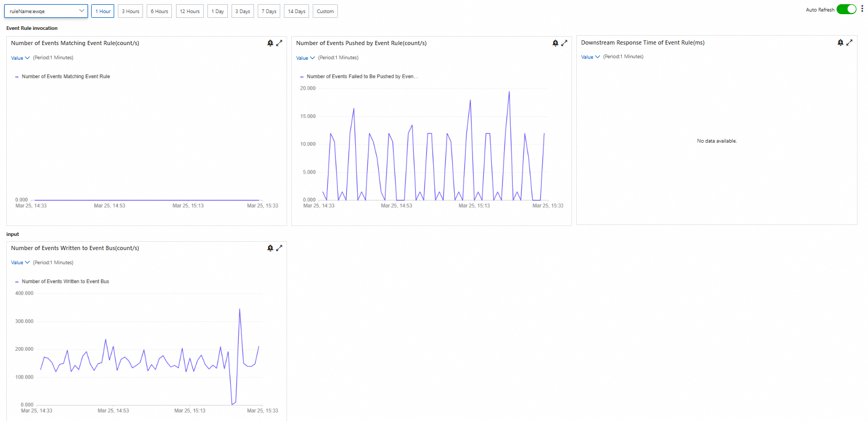Hide the Events Failed to Be Pushed series
The image size is (868, 421).
click(359, 77)
